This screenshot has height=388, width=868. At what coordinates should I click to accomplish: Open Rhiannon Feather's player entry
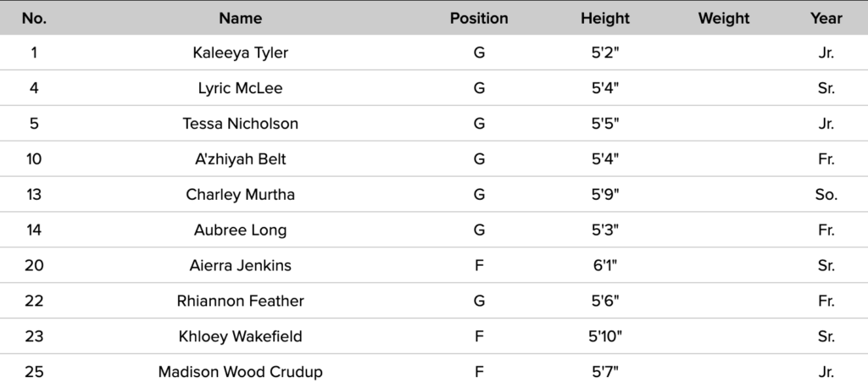tap(241, 301)
